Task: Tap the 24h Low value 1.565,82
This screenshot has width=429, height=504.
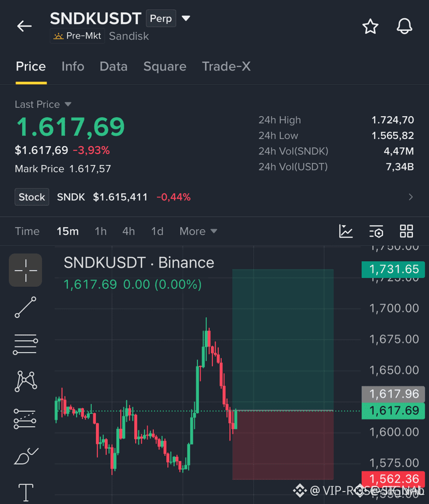Action: pyautogui.click(x=392, y=136)
